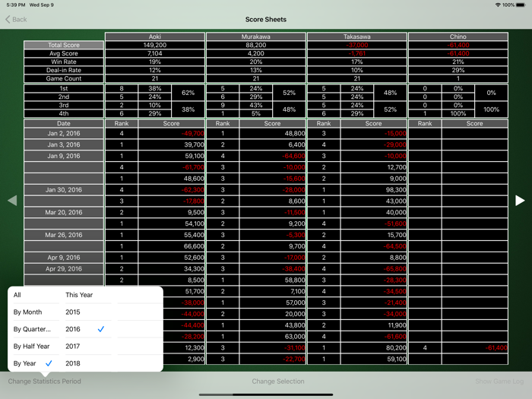Tap Murakawa's score 48,800 cell
The height and width of the screenshot is (399, 532).
click(272, 133)
